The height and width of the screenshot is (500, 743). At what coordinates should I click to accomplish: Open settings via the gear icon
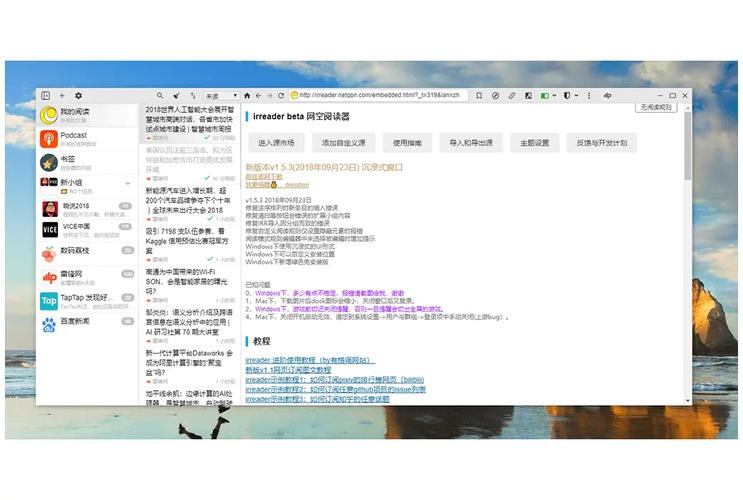tap(79, 96)
